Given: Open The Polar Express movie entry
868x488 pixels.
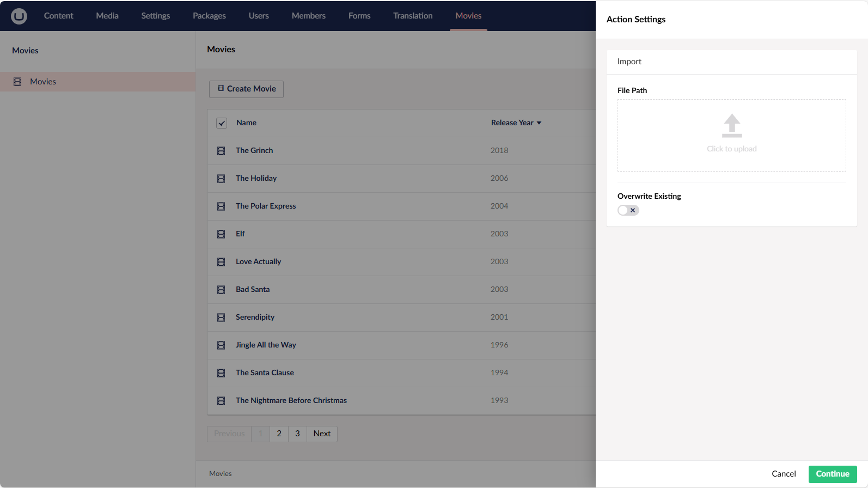Looking at the screenshot, I should 266,206.
